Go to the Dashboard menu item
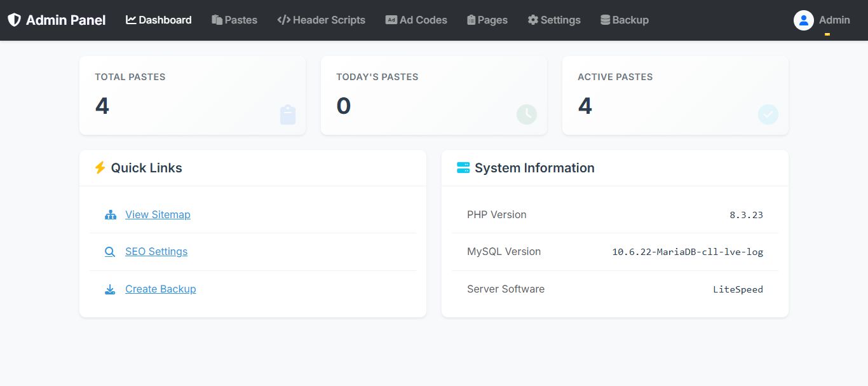The image size is (868, 386). tap(159, 20)
